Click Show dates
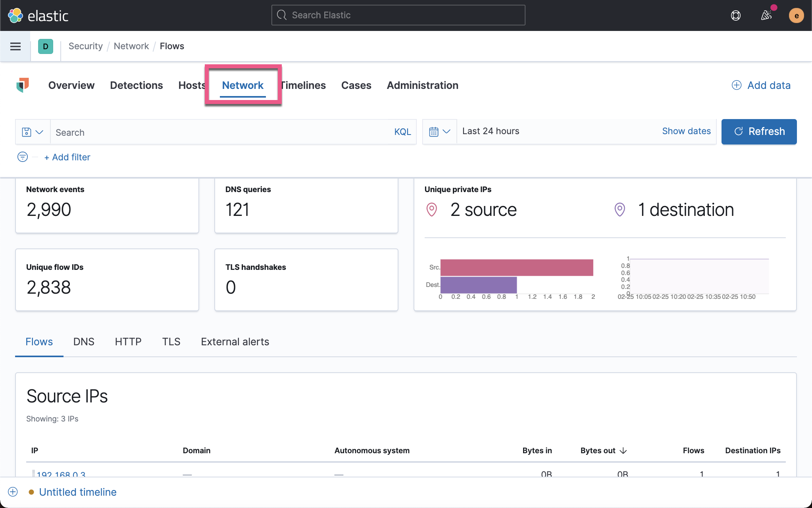Image resolution: width=812 pixels, height=508 pixels. (x=686, y=131)
